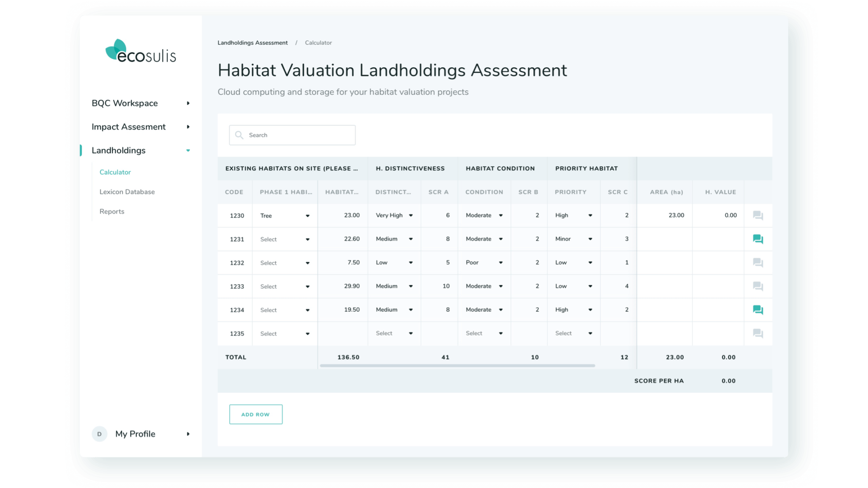Focus the Search input field
Viewport: 868px width, 488px height.
292,135
